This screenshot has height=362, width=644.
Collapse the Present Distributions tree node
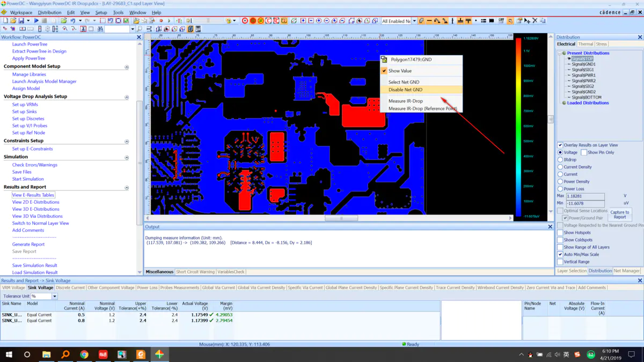[559, 53]
